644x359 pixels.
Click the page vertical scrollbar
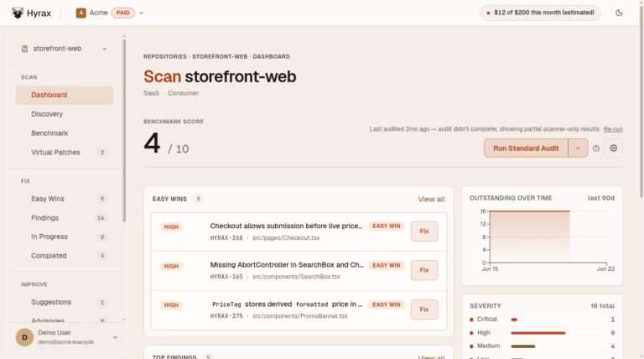coord(641,101)
